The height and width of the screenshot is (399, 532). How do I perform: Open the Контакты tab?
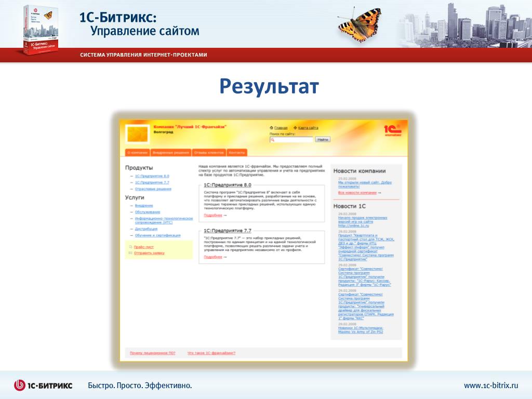click(x=237, y=153)
